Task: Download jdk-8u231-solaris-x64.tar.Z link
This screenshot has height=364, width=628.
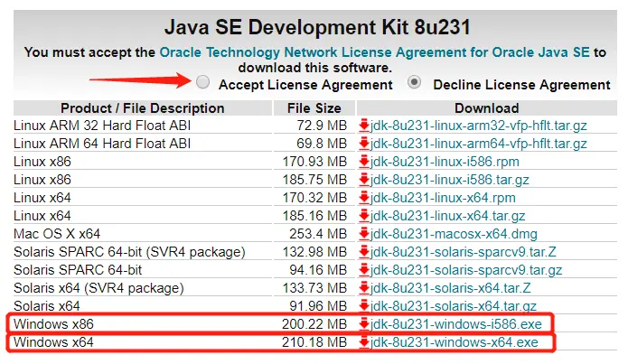Action: [451, 288]
